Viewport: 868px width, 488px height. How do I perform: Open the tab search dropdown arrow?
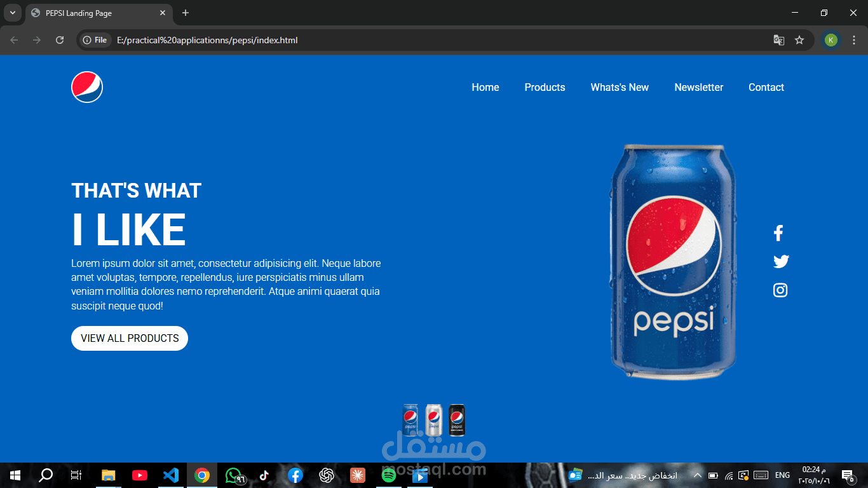(x=13, y=13)
